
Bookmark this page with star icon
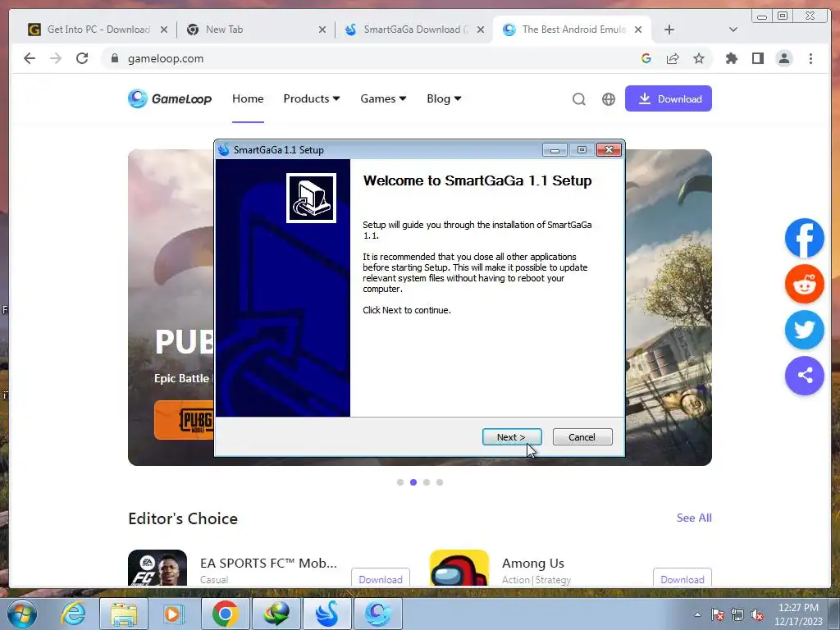click(699, 58)
